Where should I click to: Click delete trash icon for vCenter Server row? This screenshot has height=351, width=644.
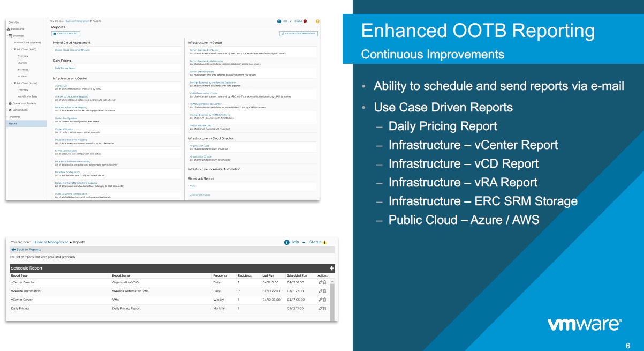pyautogui.click(x=324, y=300)
